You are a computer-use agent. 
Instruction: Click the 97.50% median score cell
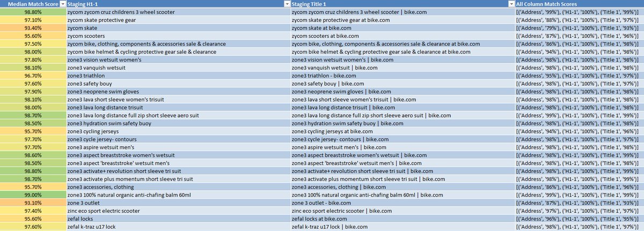click(33, 44)
